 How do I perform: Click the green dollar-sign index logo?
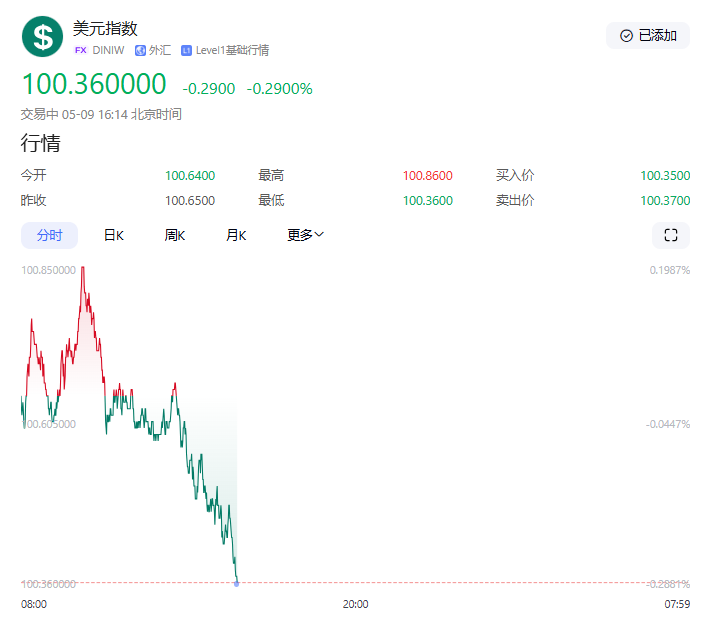tap(42, 37)
